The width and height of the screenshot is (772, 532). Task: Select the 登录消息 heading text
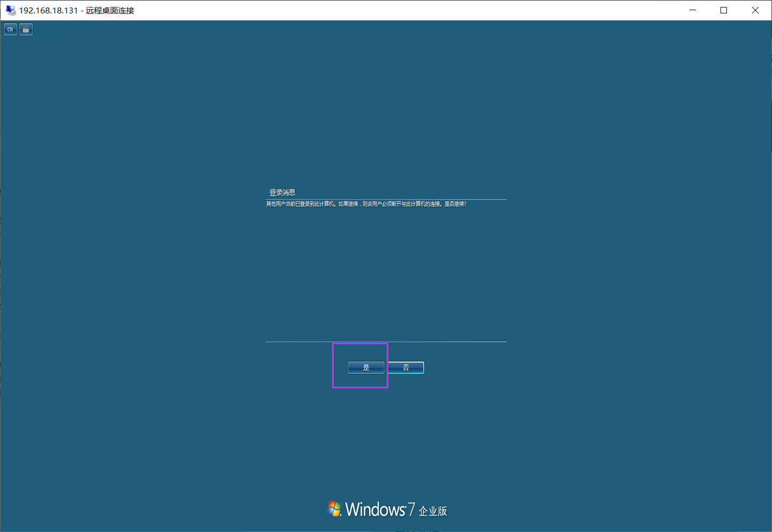click(282, 193)
